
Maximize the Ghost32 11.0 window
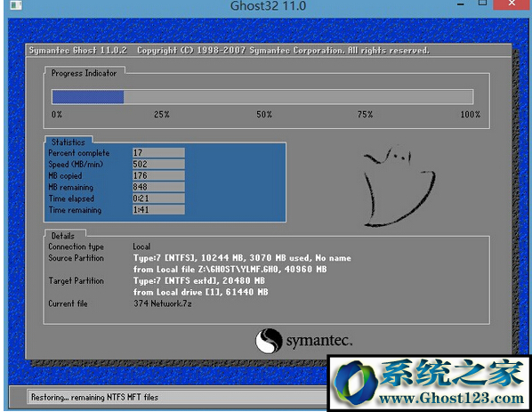pyautogui.click(x=482, y=3)
